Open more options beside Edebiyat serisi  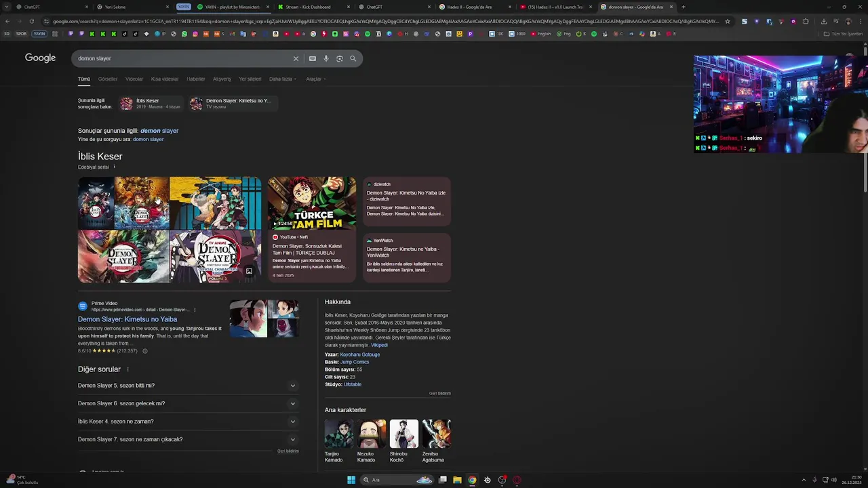pos(114,167)
